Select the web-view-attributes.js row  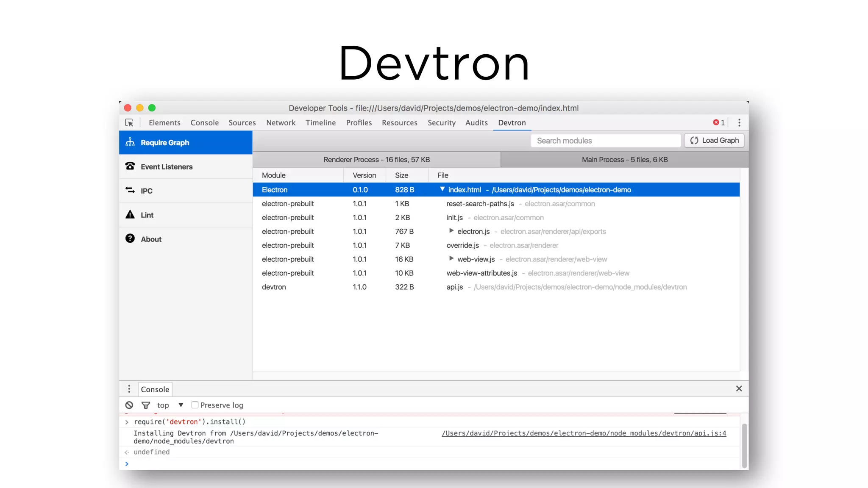496,273
